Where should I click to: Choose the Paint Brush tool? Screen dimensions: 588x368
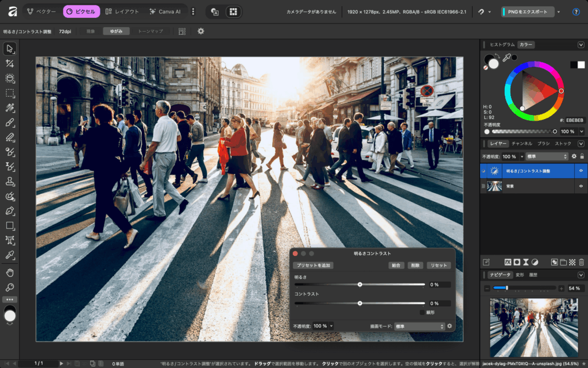(10, 122)
